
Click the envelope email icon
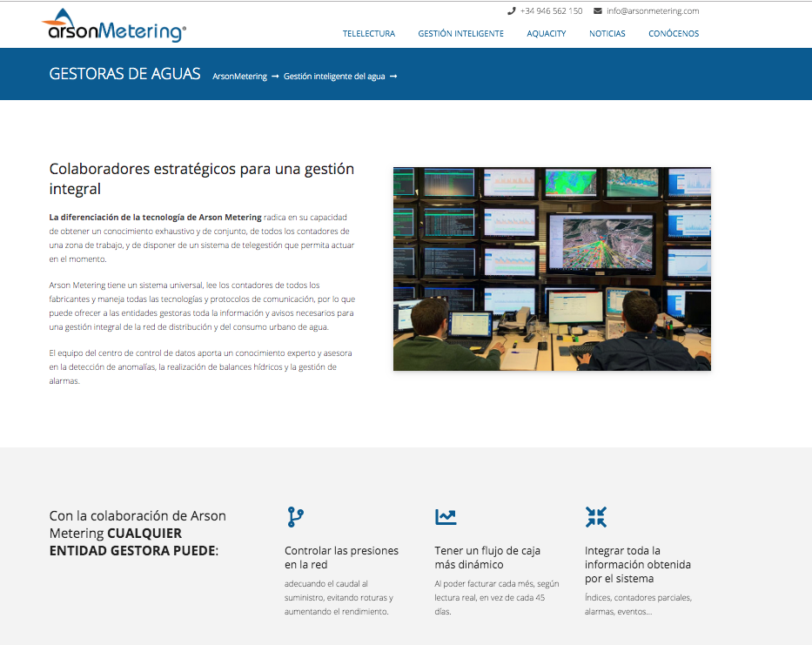click(598, 10)
